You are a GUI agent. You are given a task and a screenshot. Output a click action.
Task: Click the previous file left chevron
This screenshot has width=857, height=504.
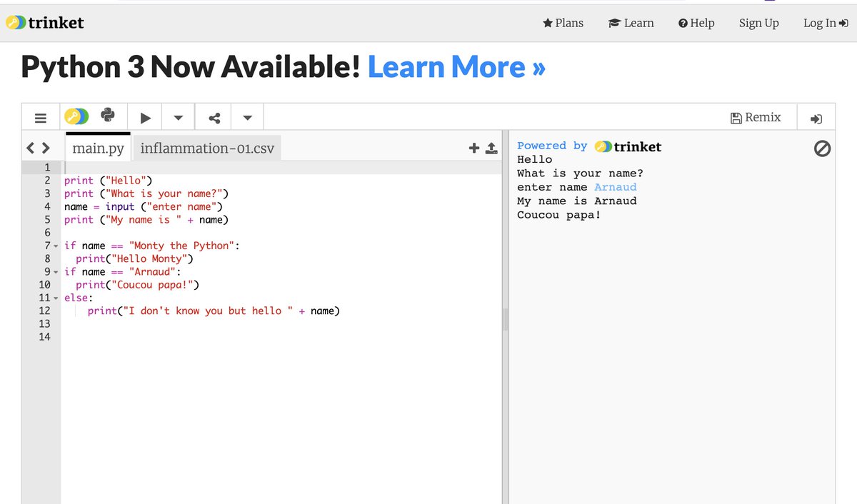(x=31, y=148)
